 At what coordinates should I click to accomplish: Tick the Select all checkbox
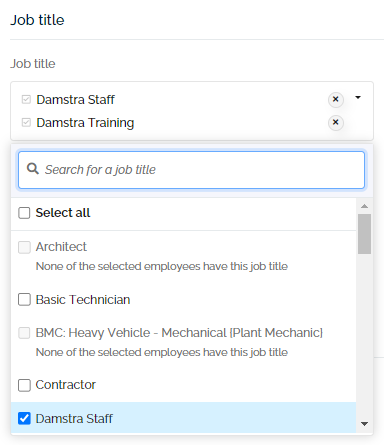(24, 213)
